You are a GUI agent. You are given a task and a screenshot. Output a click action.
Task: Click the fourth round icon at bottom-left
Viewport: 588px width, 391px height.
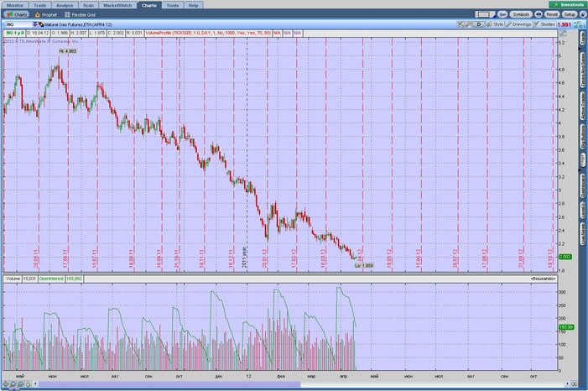coord(28,384)
